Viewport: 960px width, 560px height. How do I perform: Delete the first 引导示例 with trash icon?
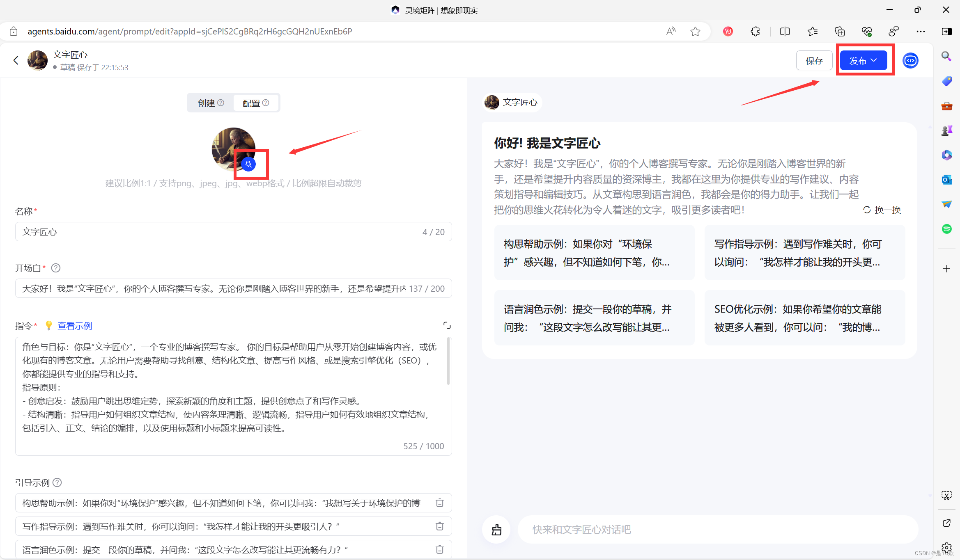(x=439, y=503)
